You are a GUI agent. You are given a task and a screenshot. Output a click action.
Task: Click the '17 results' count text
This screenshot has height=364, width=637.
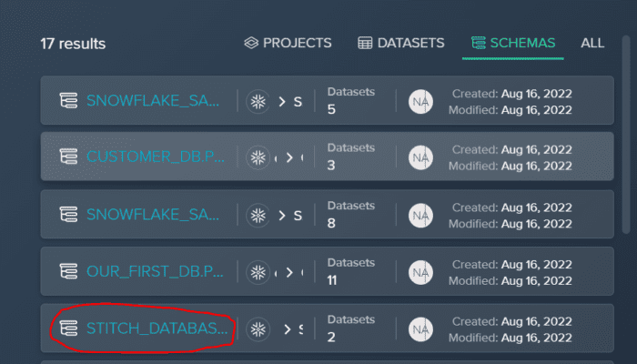click(73, 44)
